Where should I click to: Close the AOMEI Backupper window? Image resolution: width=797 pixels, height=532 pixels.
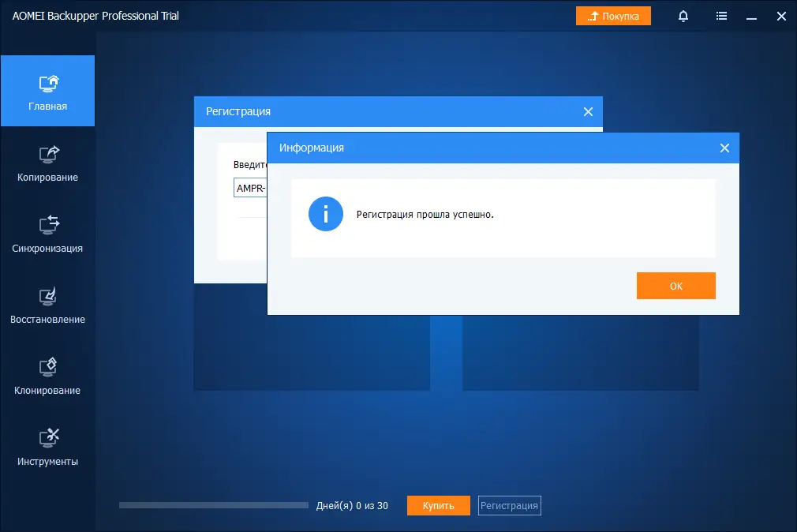tap(782, 17)
